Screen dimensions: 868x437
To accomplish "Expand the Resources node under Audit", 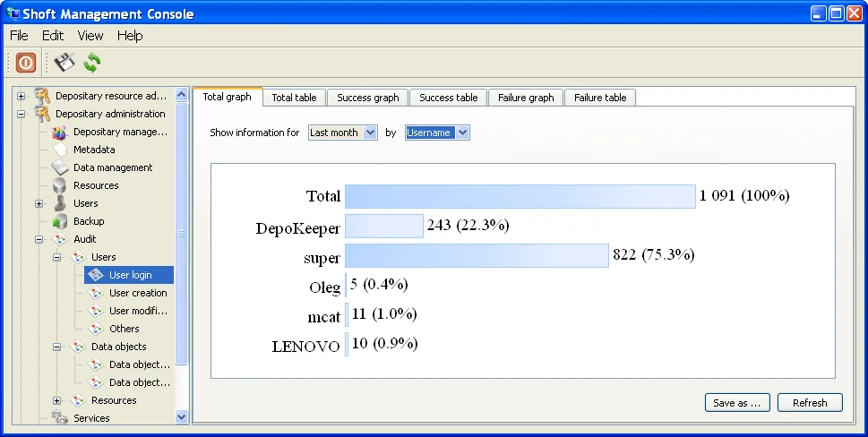I will point(56,400).
